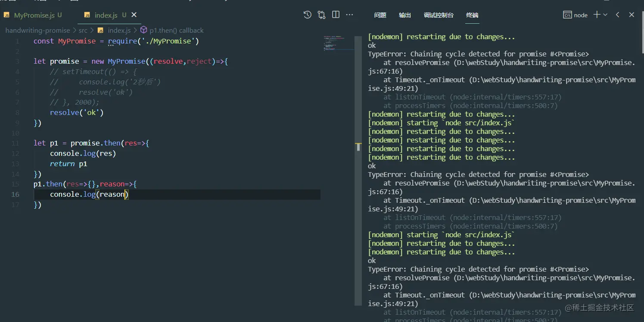Viewport: 644px width, 322px height.
Task: Click index.js in the breadcrumb path
Action: click(x=119, y=31)
